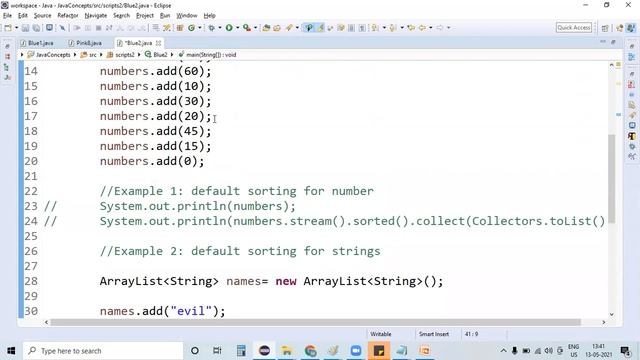Click JavaConcepts in the breadcrumb
The height and width of the screenshot is (360, 640).
click(53, 55)
